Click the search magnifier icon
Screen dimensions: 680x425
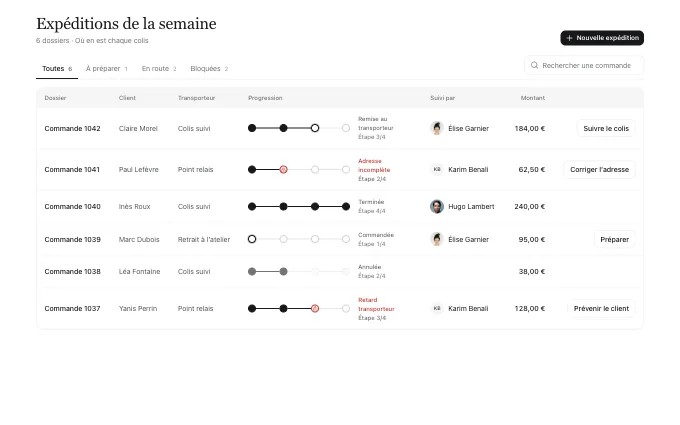click(x=534, y=65)
